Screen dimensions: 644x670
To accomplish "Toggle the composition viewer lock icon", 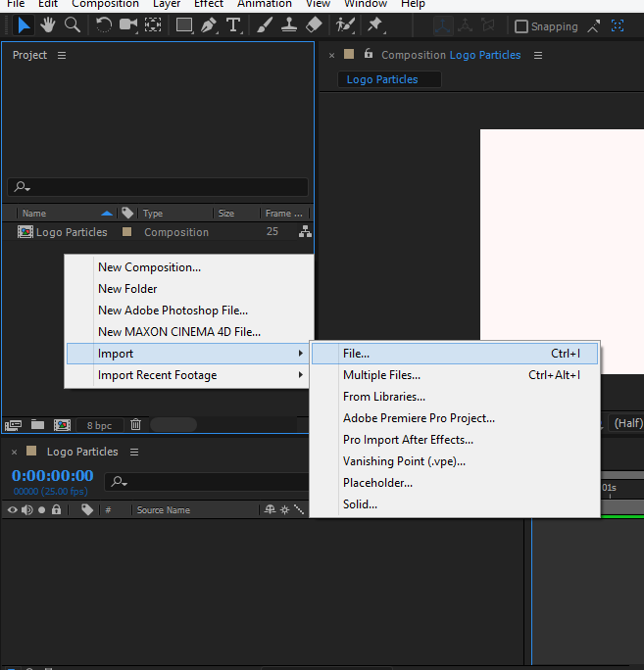I will [369, 55].
